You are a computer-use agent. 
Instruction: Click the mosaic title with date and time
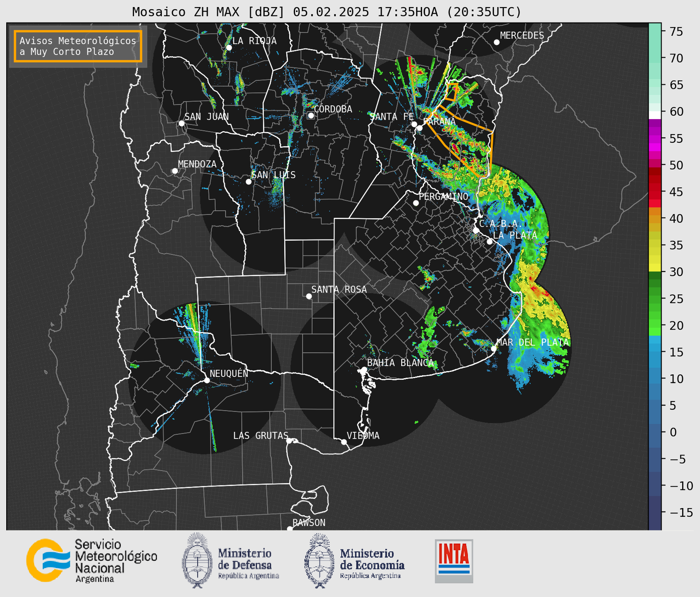click(327, 12)
